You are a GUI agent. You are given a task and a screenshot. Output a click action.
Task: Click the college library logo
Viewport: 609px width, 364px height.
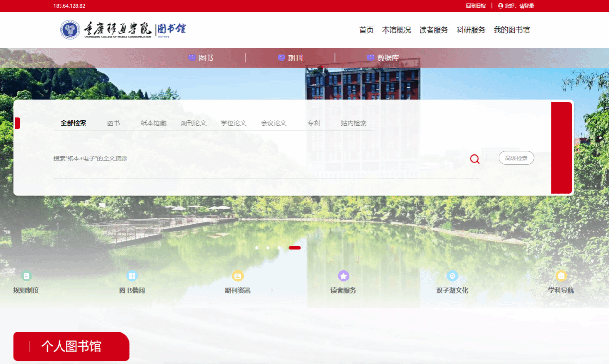pyautogui.click(x=123, y=30)
